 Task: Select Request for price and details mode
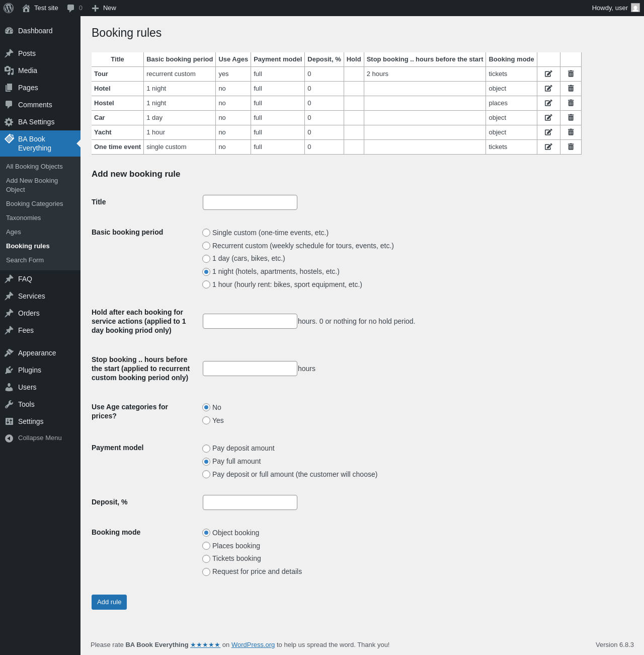(x=206, y=572)
